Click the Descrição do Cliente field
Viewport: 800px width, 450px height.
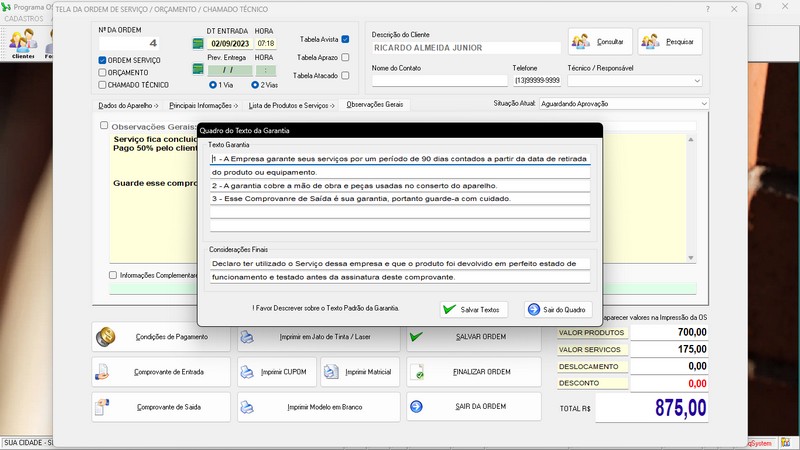pyautogui.click(x=466, y=48)
